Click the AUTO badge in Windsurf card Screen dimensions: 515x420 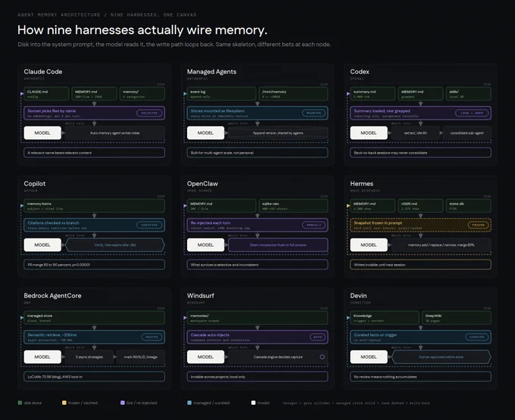317,337
